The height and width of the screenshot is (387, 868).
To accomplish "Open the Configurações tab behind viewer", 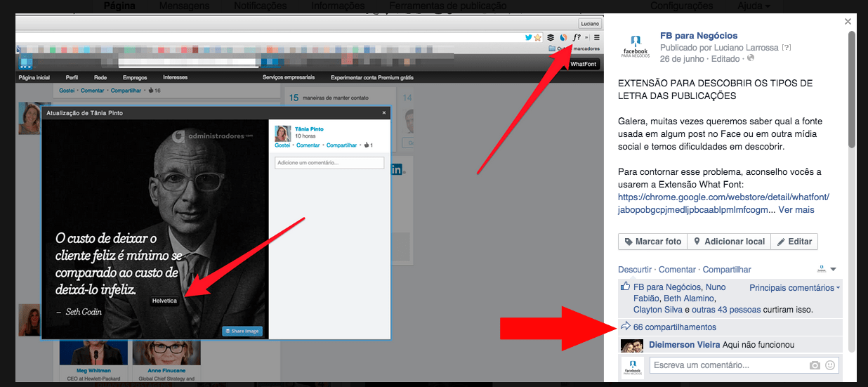I will pos(682,6).
